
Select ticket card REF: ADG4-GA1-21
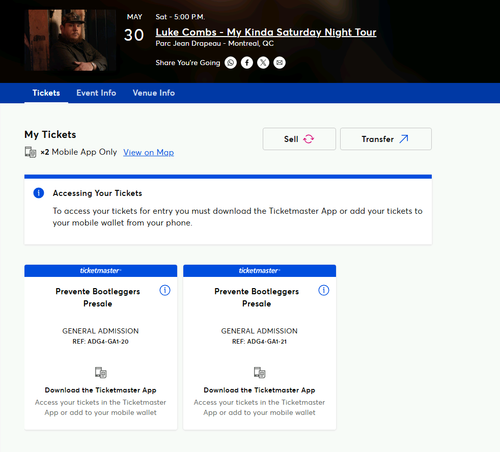coord(260,347)
